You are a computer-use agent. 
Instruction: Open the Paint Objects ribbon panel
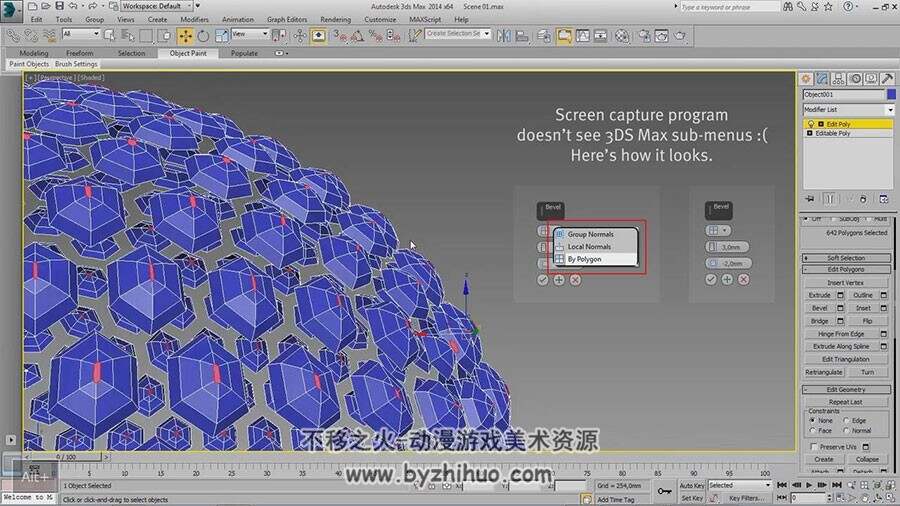[x=29, y=64]
